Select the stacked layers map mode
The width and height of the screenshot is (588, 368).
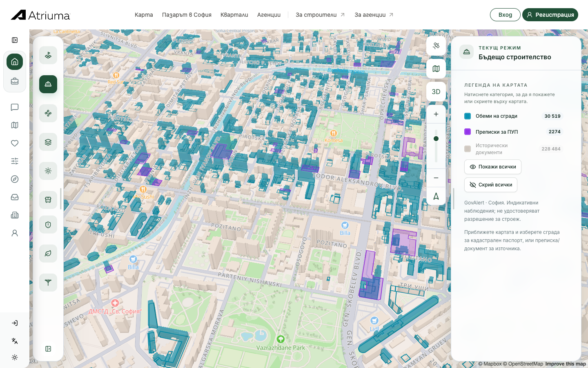click(x=48, y=142)
